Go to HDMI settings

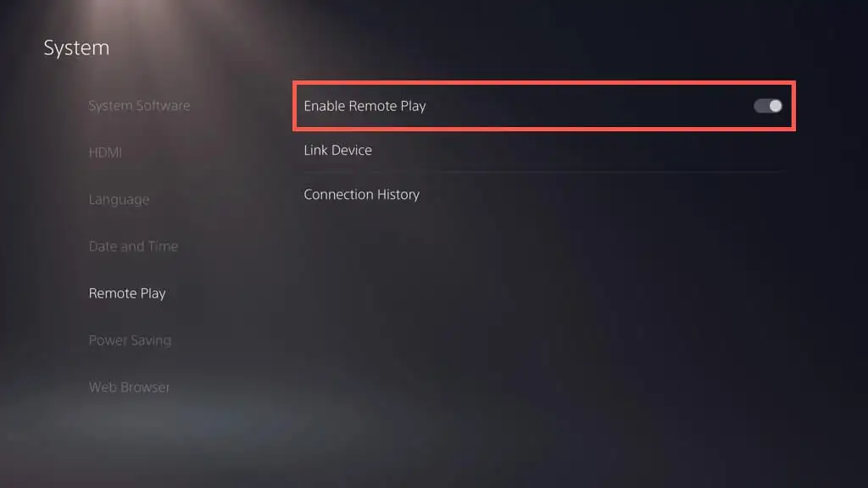point(105,152)
